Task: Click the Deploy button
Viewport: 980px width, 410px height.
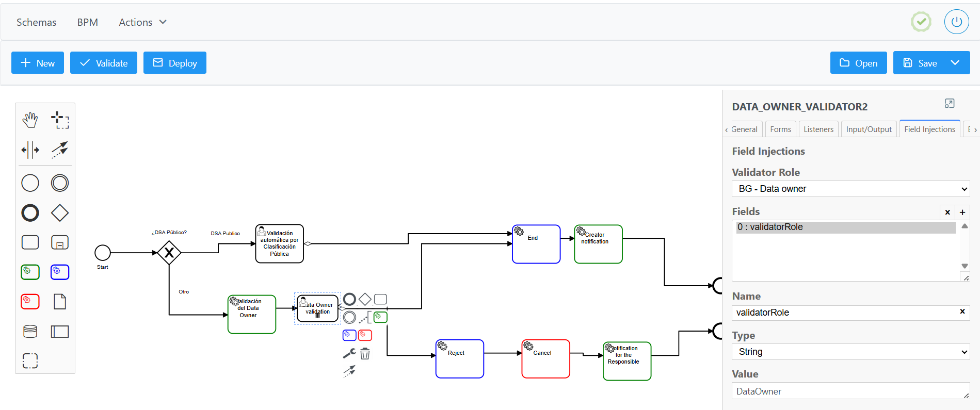Action: (175, 63)
